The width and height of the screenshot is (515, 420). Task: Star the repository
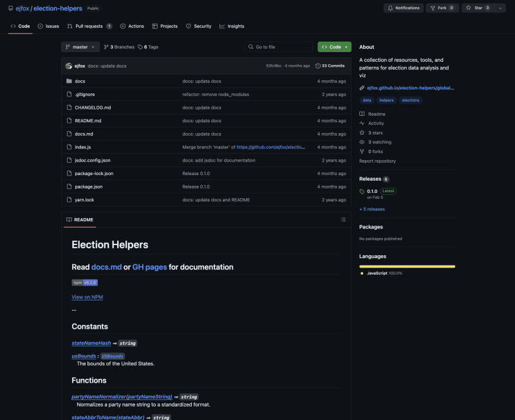(x=478, y=8)
